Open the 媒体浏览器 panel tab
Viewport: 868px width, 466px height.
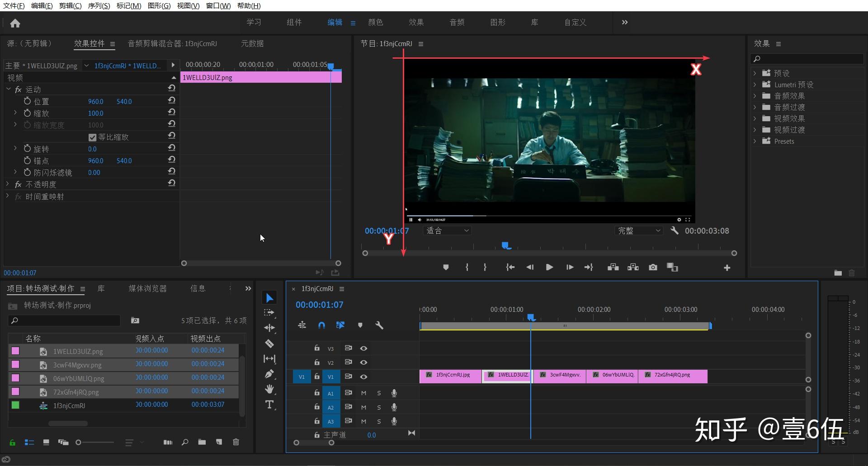coord(147,288)
